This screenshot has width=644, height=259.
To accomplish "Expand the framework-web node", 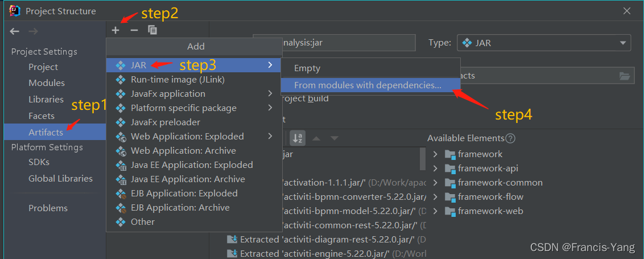I will click(x=435, y=211).
